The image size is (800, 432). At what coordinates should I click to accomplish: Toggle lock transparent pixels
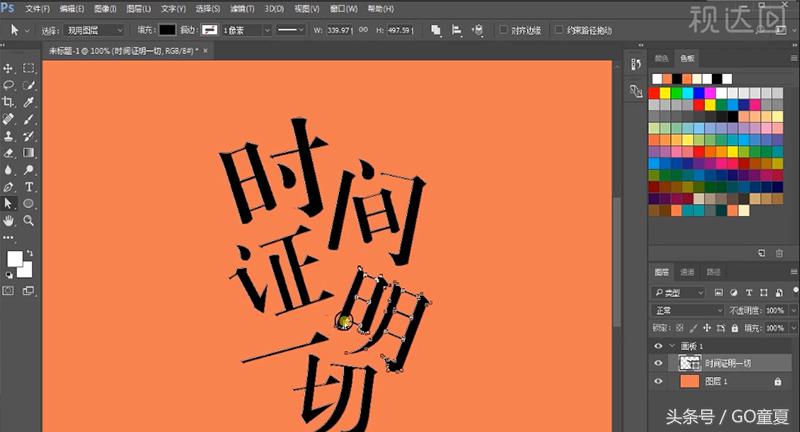click(x=680, y=328)
